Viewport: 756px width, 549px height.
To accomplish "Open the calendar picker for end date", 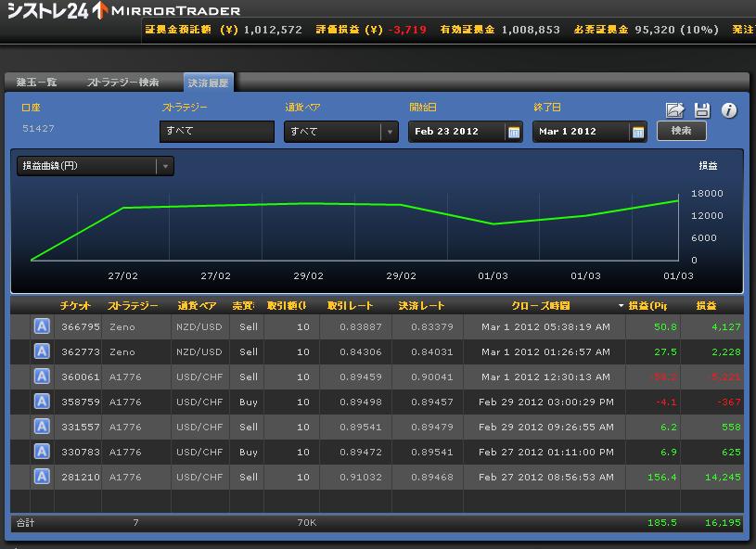I will 638,132.
